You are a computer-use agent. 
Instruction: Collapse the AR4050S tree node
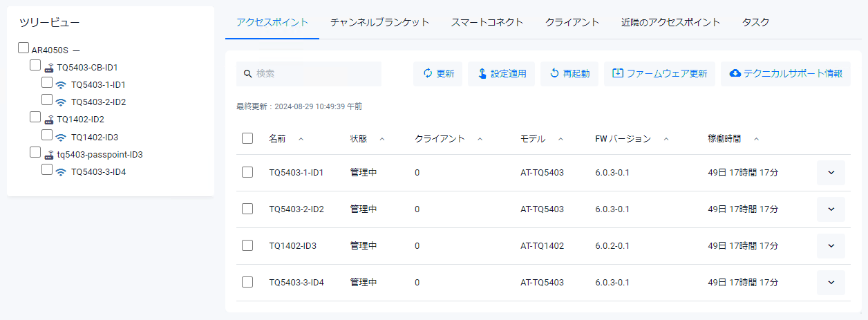pos(76,50)
